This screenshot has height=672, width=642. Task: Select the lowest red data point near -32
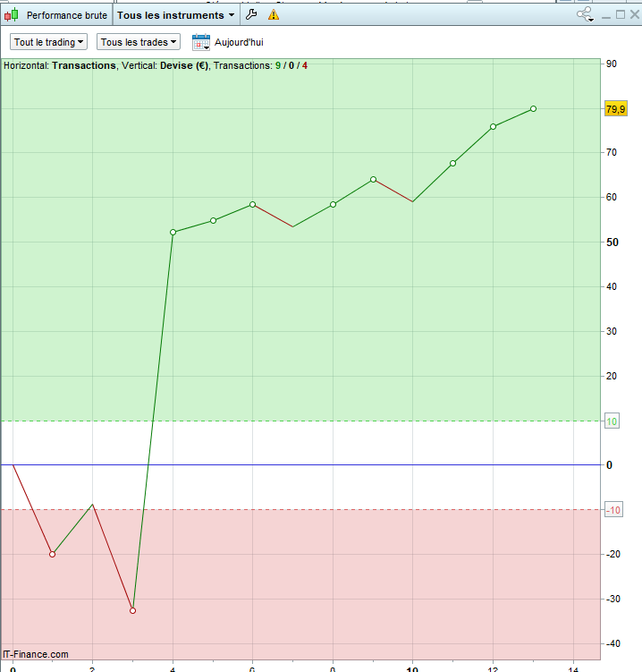(132, 611)
